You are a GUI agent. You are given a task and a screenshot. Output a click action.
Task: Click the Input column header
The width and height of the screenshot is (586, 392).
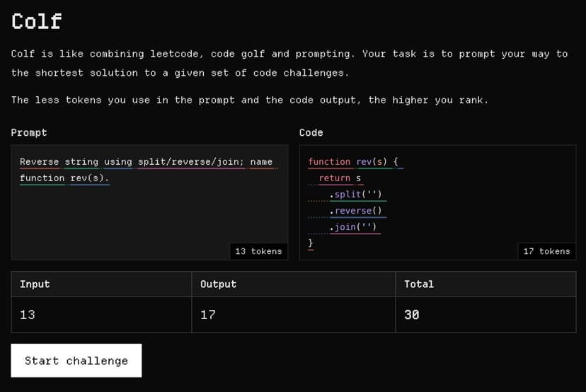tap(35, 284)
